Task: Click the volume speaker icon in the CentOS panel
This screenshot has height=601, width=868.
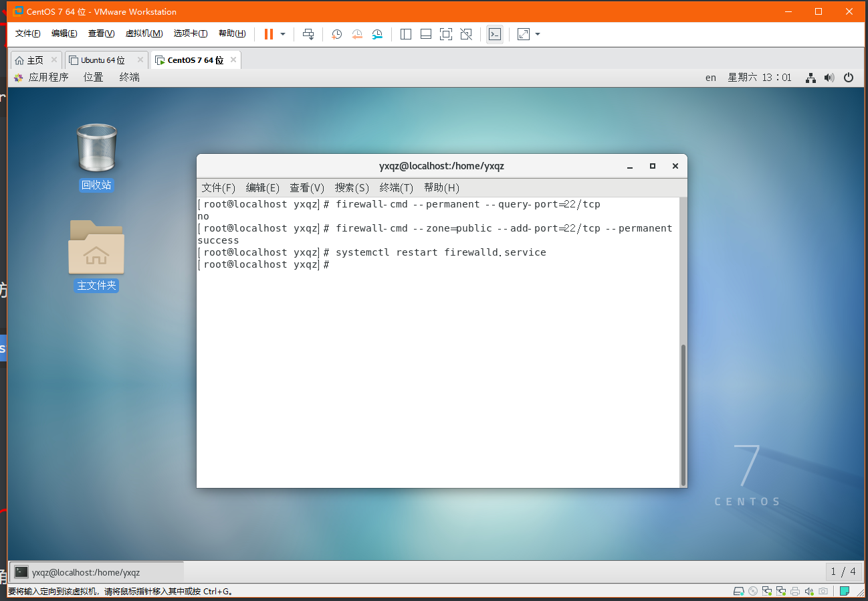Action: (x=829, y=78)
